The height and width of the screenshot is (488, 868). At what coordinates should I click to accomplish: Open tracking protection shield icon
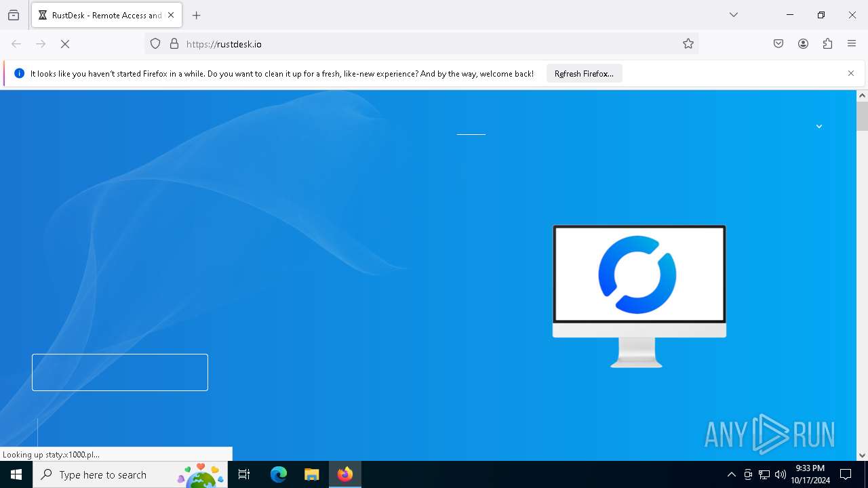155,43
